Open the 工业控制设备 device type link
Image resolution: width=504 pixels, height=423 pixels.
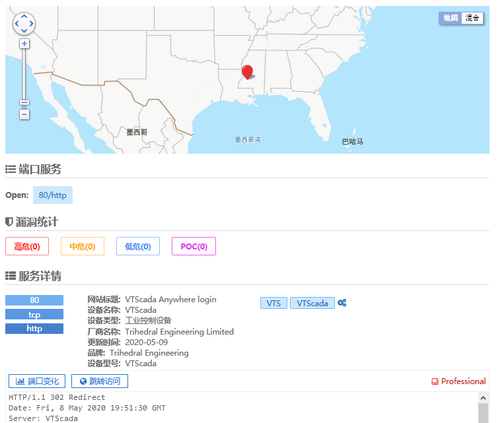(148, 321)
